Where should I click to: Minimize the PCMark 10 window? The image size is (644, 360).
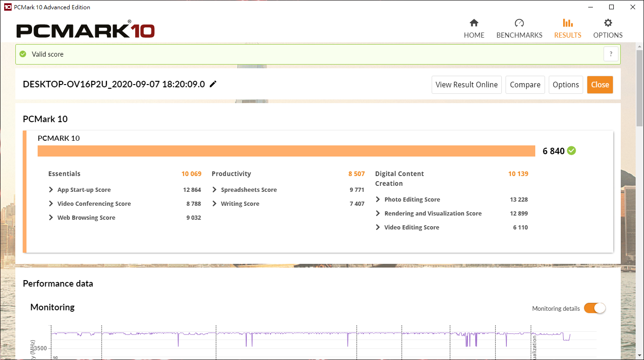590,7
